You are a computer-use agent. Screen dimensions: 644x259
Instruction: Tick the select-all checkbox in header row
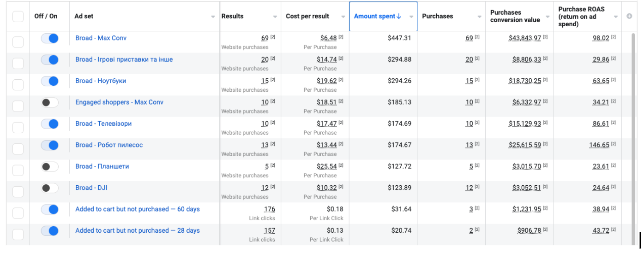18,17
